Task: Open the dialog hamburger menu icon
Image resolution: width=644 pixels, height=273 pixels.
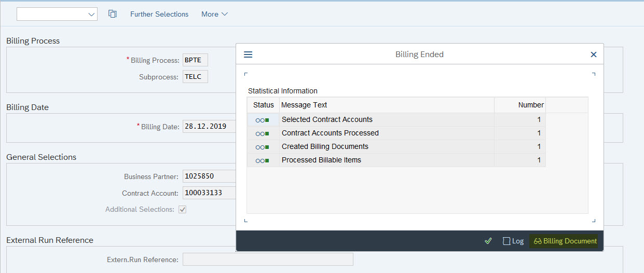Action: [248, 54]
